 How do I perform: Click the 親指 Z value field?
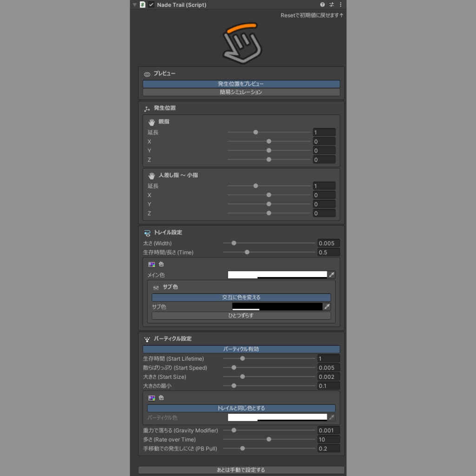pos(324,160)
